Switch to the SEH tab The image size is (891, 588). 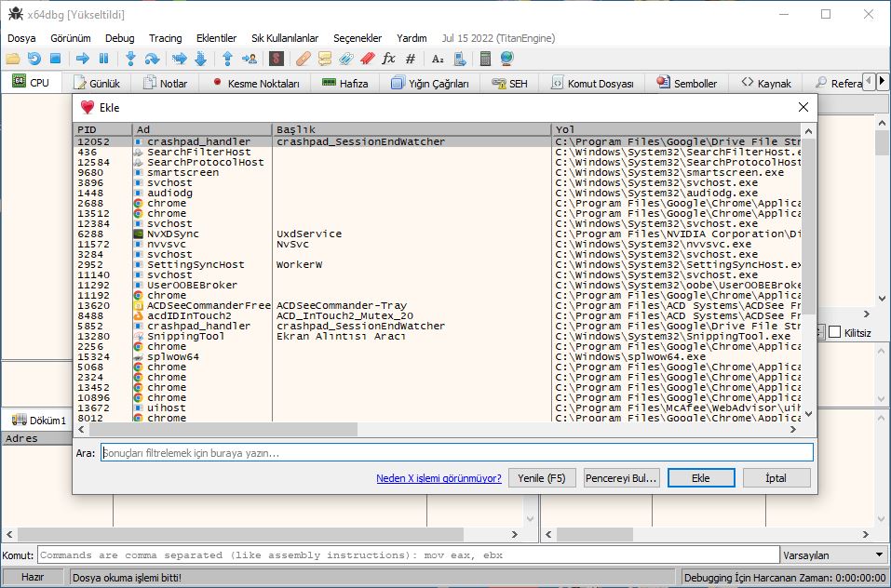509,84
